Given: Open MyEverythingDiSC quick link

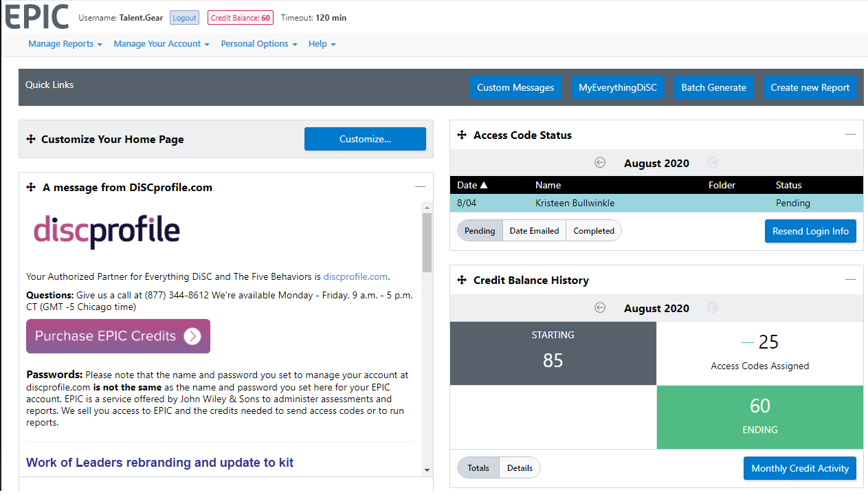Looking at the screenshot, I should [618, 87].
